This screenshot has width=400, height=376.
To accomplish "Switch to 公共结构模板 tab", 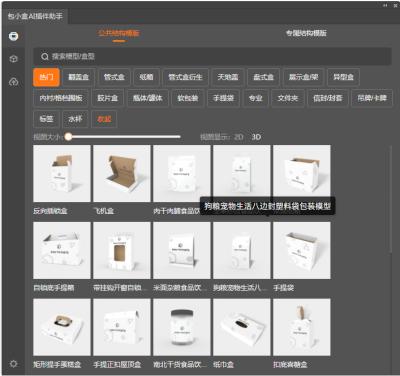I will tap(119, 33).
